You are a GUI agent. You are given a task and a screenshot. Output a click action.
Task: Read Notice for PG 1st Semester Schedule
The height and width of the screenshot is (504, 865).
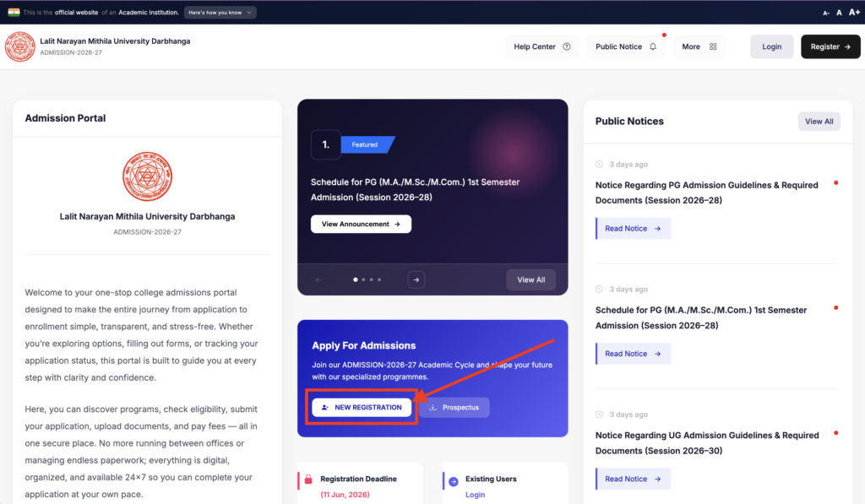633,354
